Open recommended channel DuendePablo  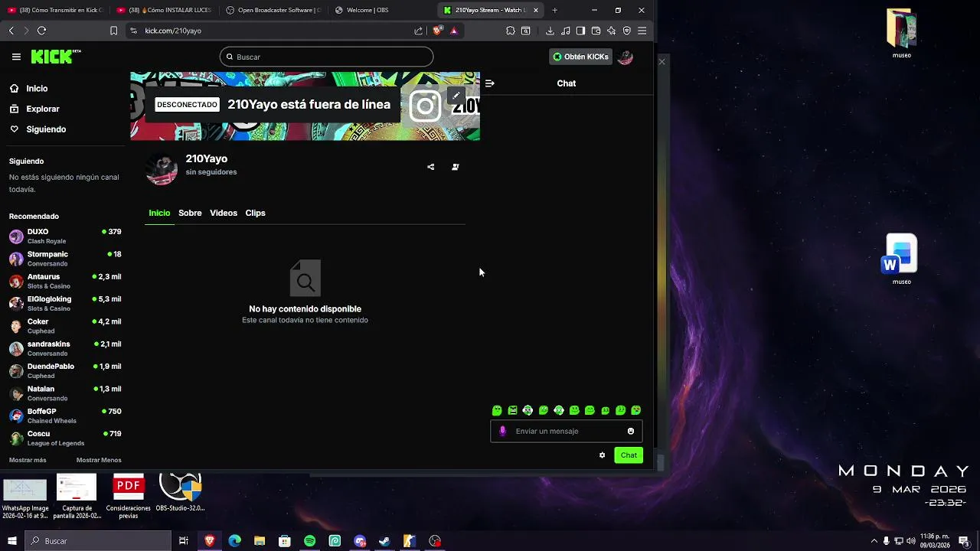click(65, 370)
